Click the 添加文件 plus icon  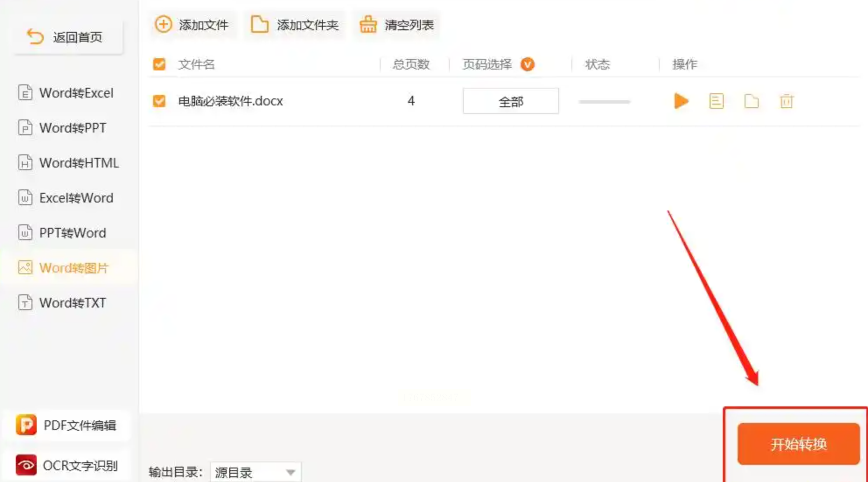164,24
